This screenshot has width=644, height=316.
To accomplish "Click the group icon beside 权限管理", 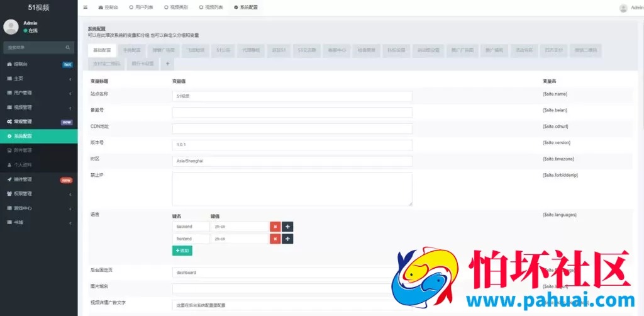I will coord(9,194).
